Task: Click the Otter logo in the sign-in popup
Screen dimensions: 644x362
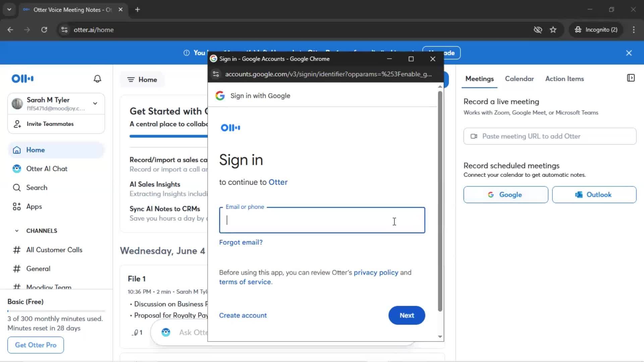Action: 230,128
